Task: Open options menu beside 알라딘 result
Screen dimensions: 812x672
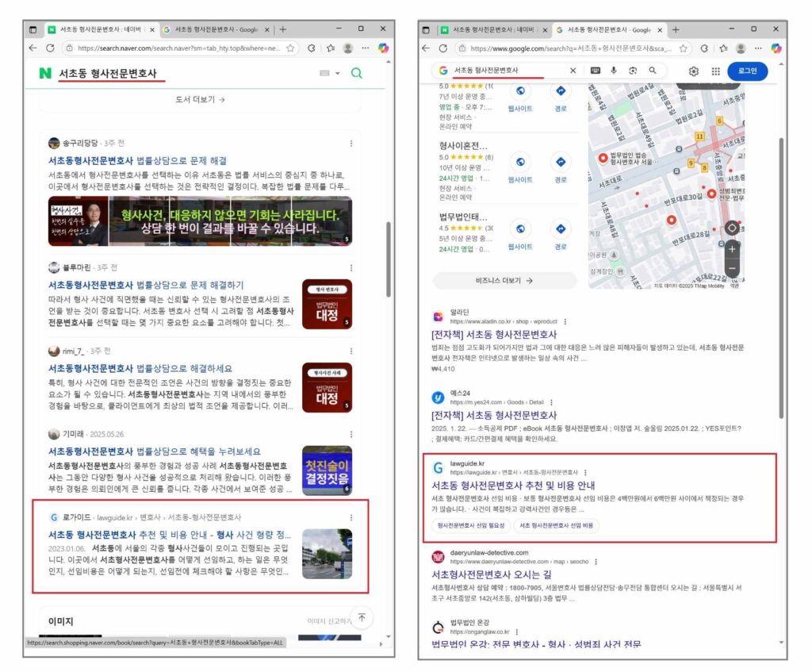Action: click(565, 322)
